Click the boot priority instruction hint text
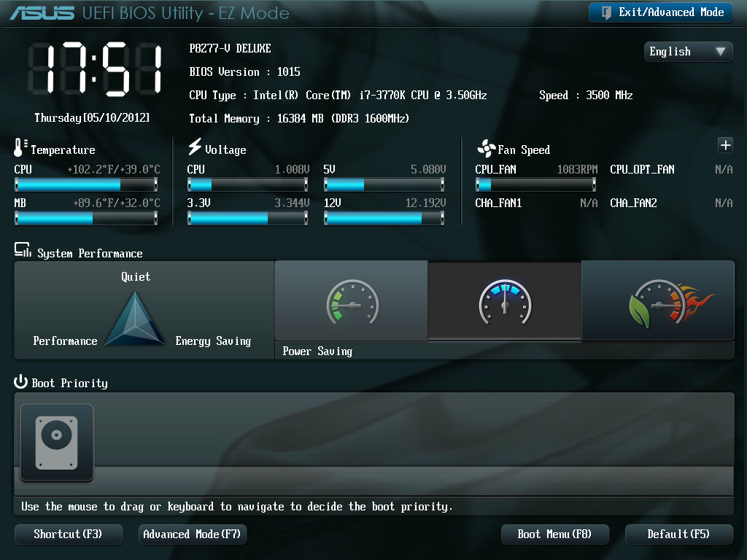The image size is (747, 560). (x=237, y=507)
